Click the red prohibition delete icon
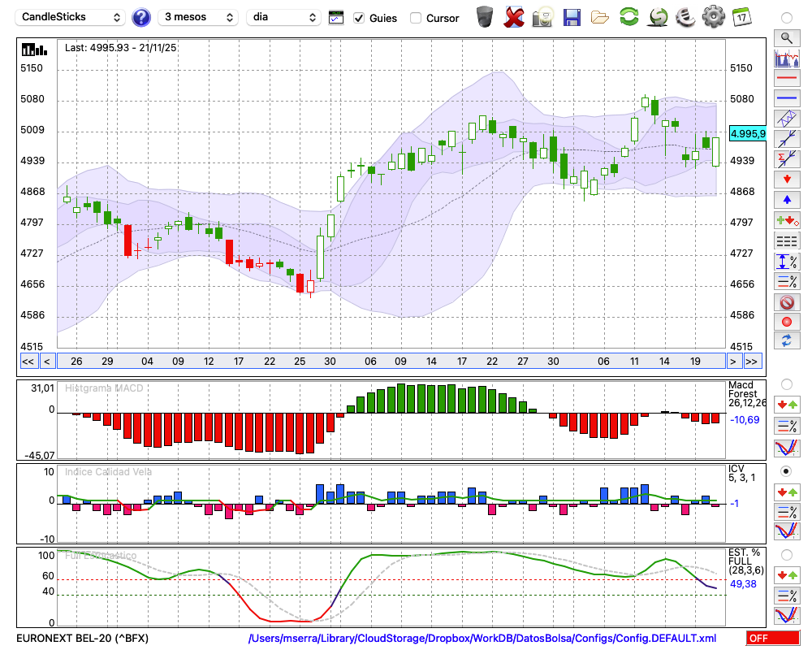The image size is (812, 650). tap(786, 302)
